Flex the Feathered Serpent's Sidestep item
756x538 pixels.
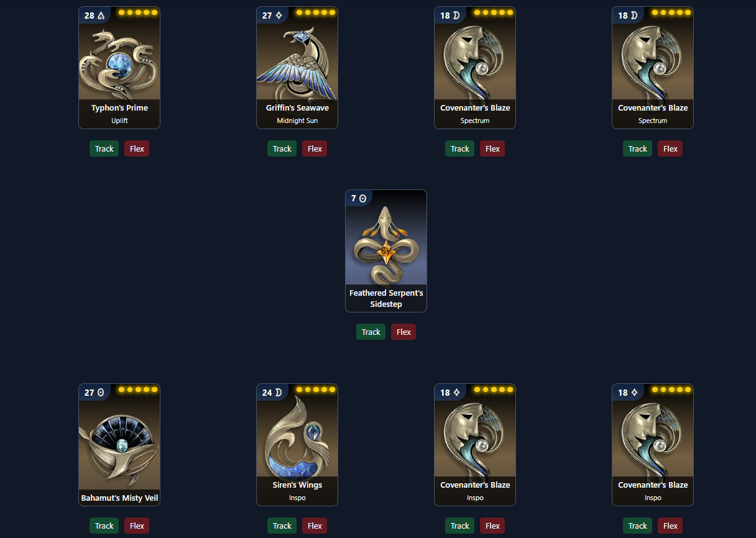click(x=403, y=332)
